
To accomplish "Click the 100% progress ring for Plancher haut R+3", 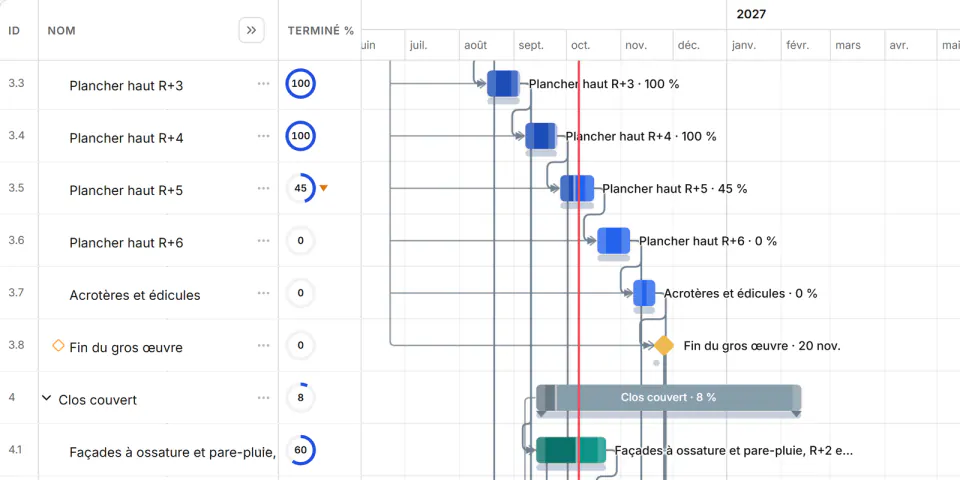I will (300, 84).
